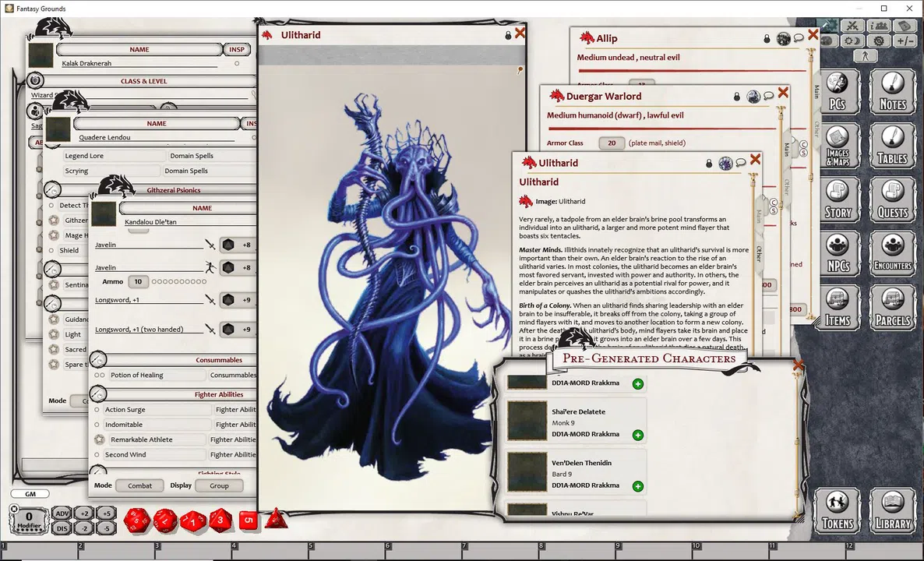This screenshot has height=561, width=924.
Task: Collapse the Githzerai Psionics section icon
Action: tap(52, 190)
